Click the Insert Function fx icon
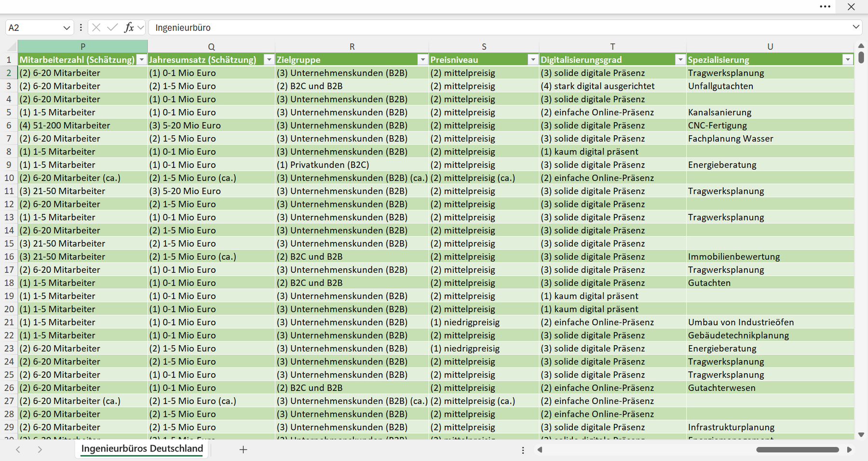The width and height of the screenshot is (868, 461). tap(129, 28)
